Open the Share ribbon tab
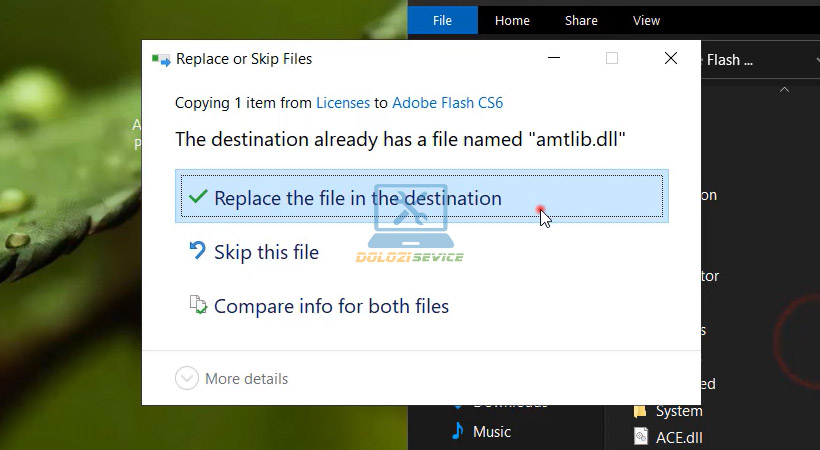820x450 pixels. (581, 20)
